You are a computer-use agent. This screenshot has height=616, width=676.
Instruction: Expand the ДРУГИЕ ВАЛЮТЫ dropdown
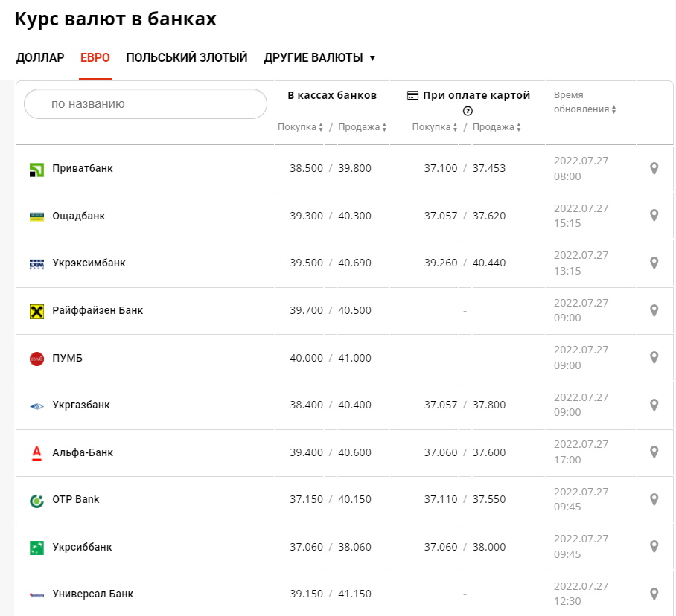point(319,58)
